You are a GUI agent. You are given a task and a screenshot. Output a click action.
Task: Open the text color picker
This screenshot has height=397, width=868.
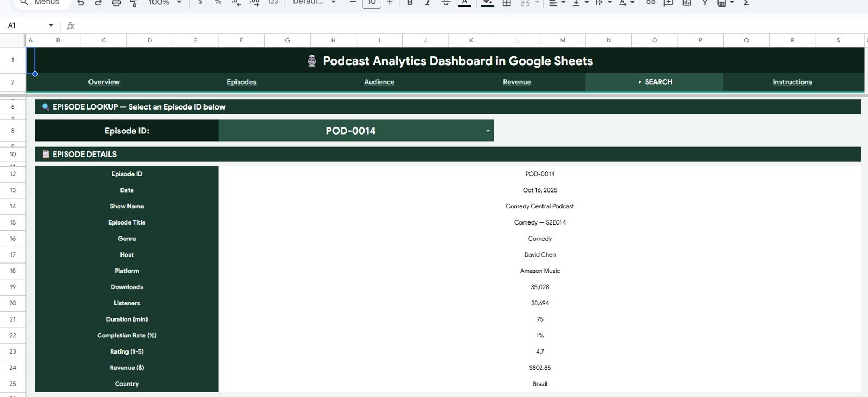464,3
